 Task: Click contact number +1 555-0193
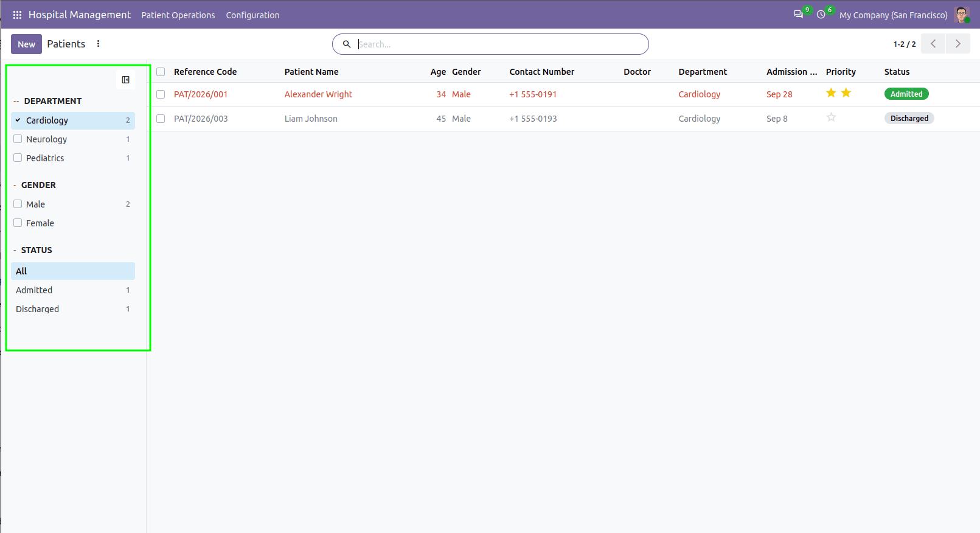point(533,119)
